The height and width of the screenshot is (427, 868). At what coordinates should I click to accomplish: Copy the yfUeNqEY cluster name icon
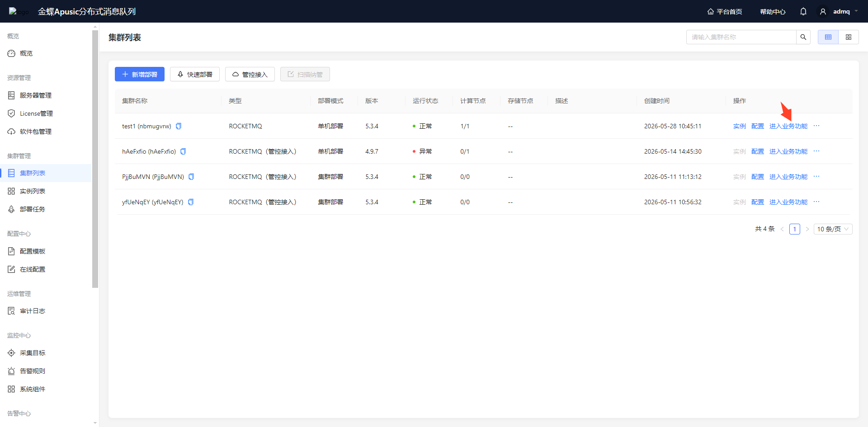coord(191,202)
